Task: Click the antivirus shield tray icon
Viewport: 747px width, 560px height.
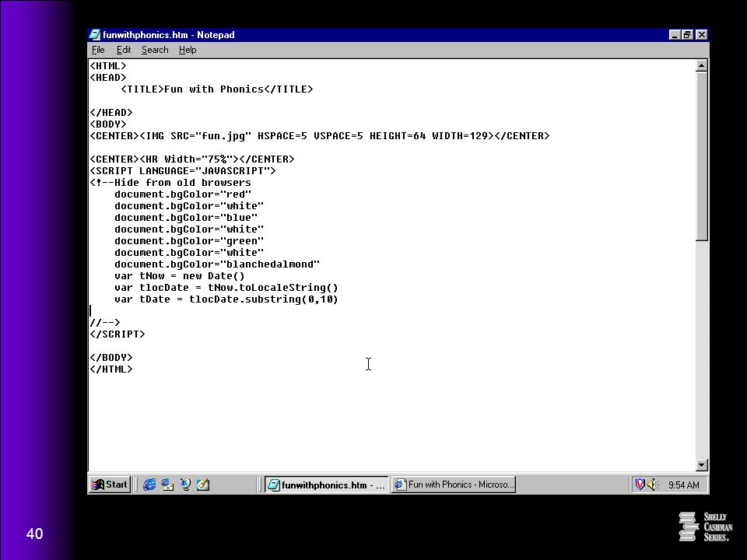Action: 640,485
